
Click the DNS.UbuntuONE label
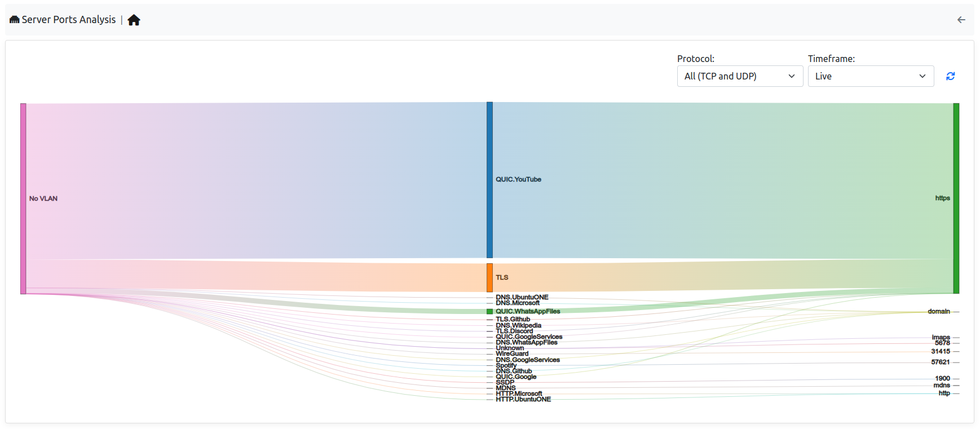coord(522,297)
